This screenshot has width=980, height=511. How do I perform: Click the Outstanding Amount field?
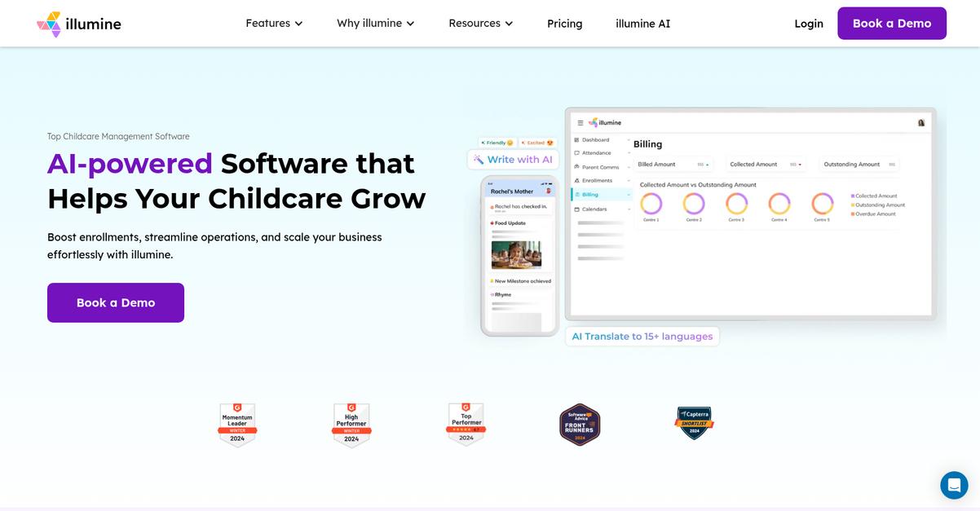coord(859,165)
